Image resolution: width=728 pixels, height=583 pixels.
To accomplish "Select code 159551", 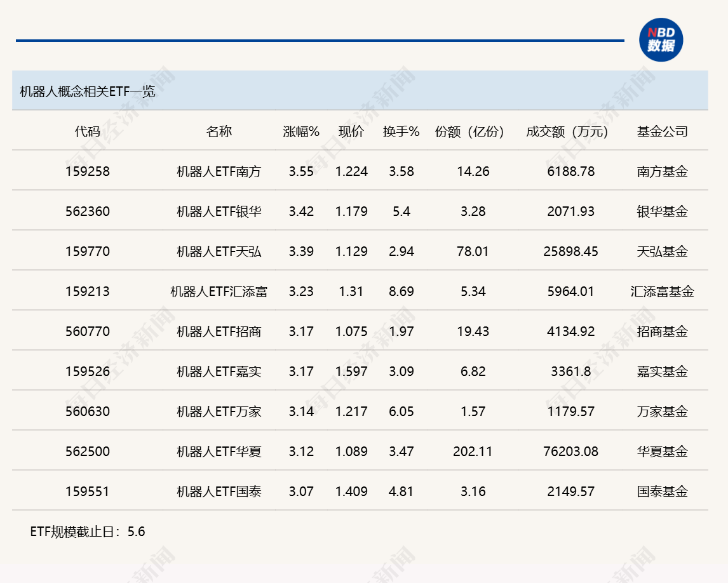I will (87, 491).
